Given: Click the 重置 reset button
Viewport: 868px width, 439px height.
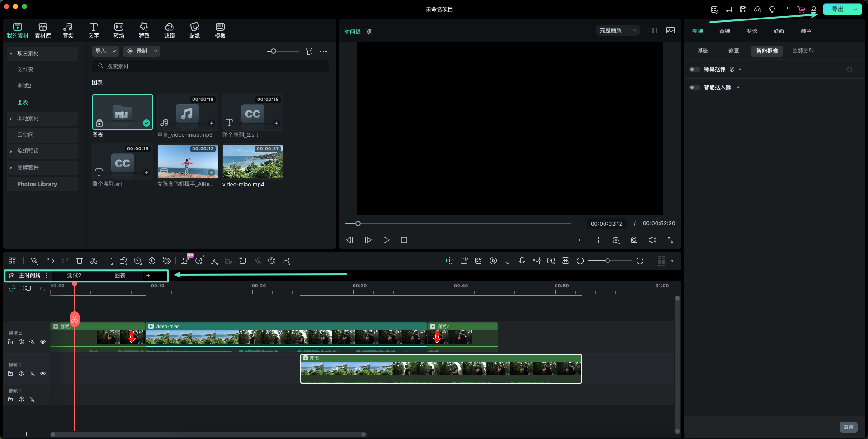Looking at the screenshot, I should 848,427.
